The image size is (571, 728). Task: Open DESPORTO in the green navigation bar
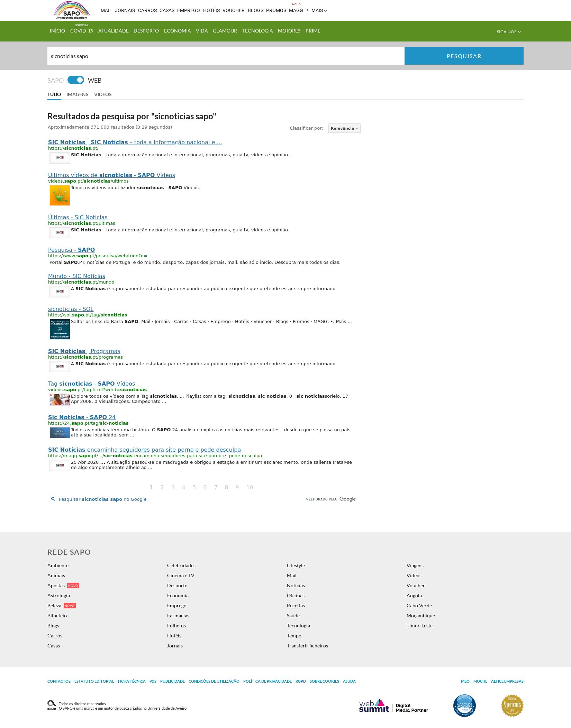point(146,31)
